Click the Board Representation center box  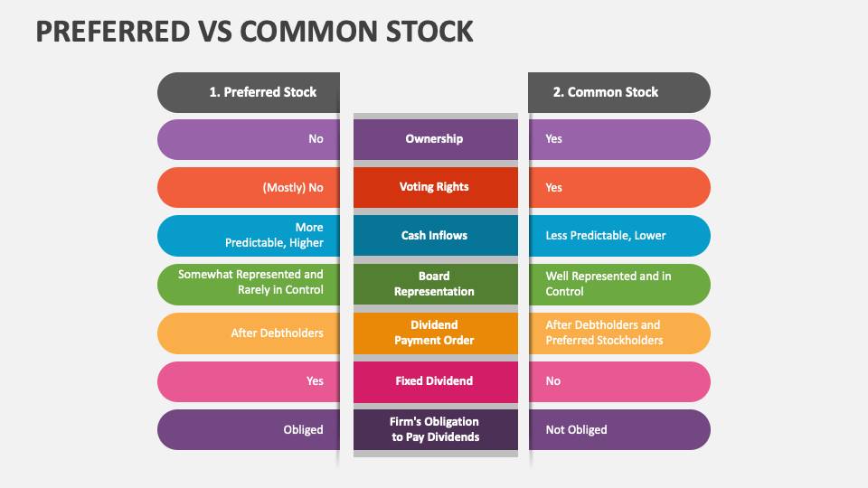[436, 285]
